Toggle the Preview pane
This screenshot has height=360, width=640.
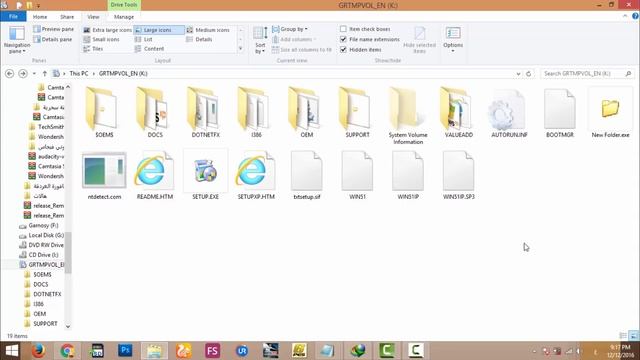tap(53, 29)
